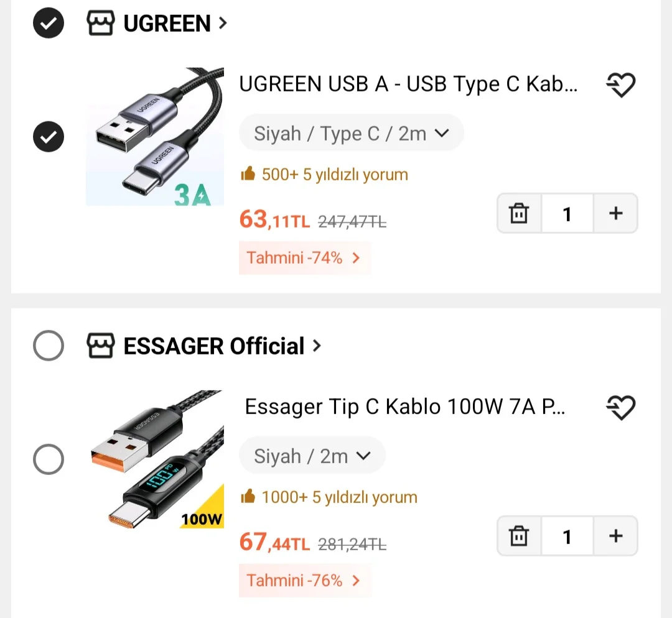Click the Essager quantity field showing 1
Image resolution: width=672 pixels, height=618 pixels.
[567, 536]
